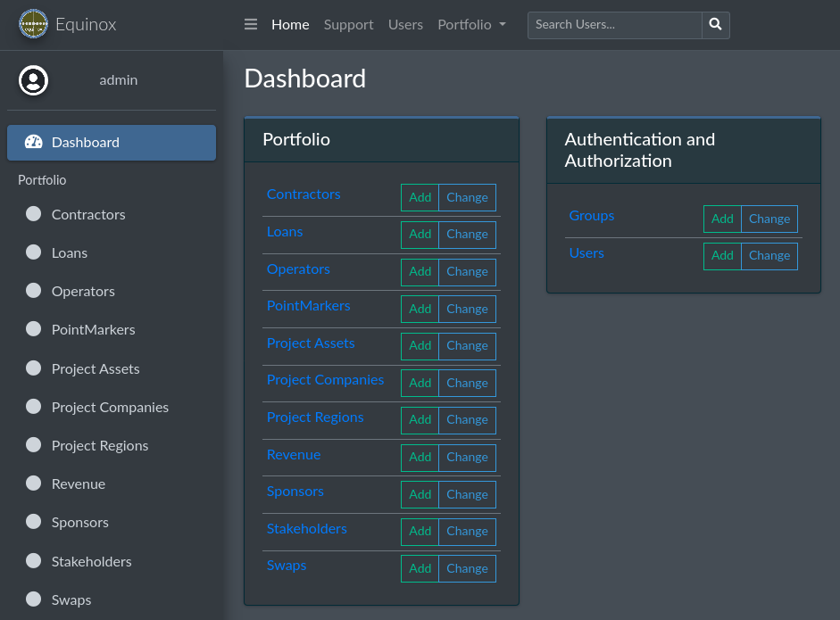Expand the Portfolio dropdown in navbar
Image resolution: width=840 pixels, height=620 pixels.
click(471, 25)
